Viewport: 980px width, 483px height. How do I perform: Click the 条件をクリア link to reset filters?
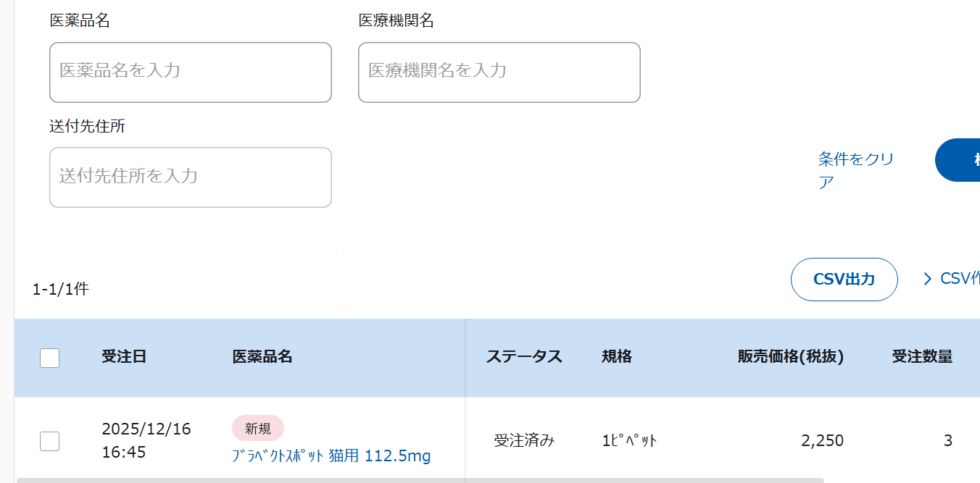[x=855, y=169]
